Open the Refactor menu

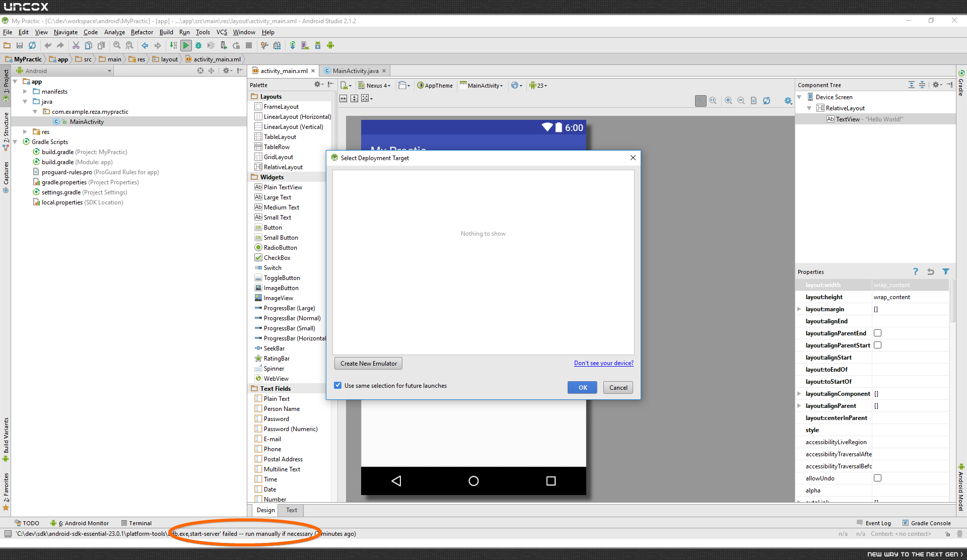[x=142, y=32]
